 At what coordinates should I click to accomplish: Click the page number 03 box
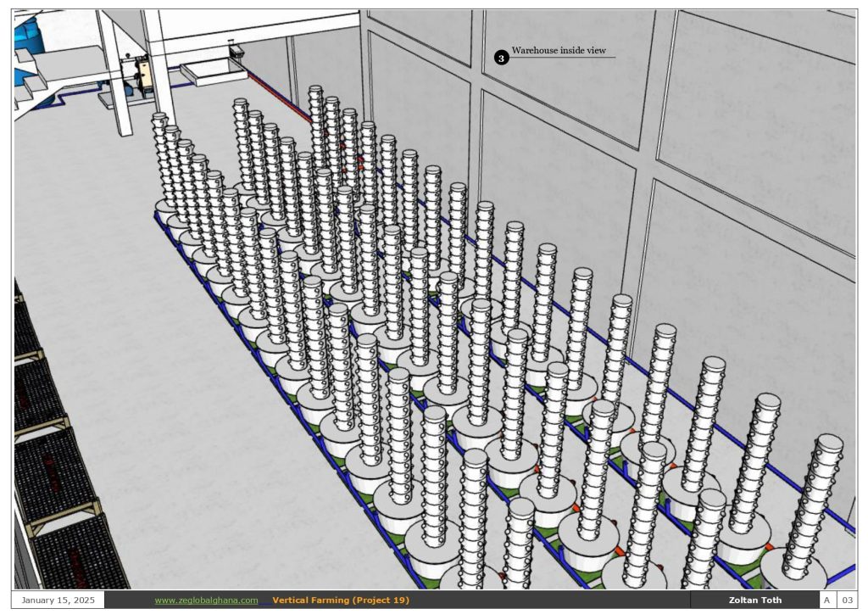847,600
